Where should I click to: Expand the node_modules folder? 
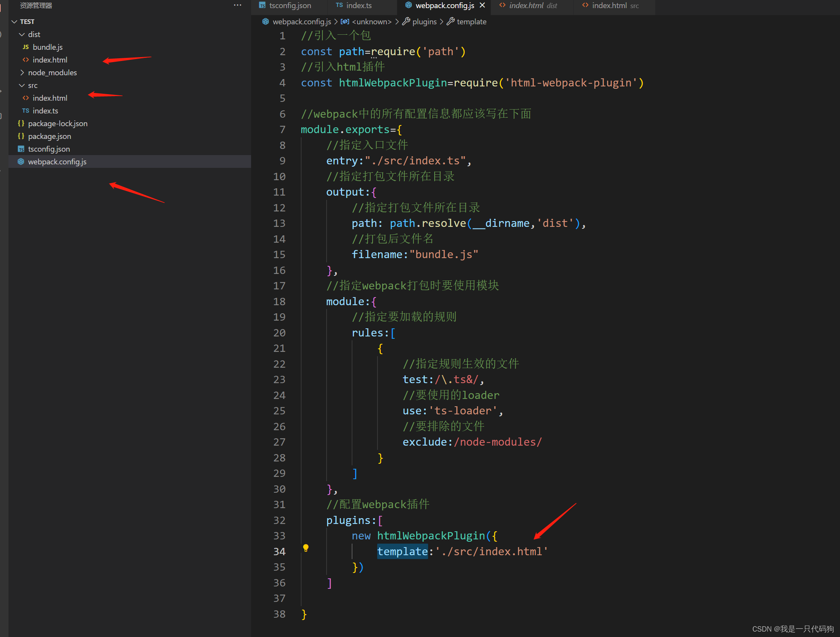coord(22,73)
